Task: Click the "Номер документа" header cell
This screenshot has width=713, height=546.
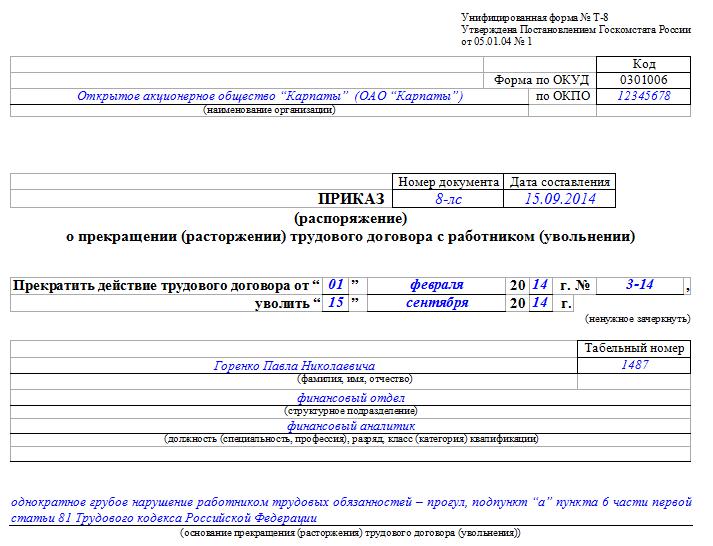Action: point(448,182)
